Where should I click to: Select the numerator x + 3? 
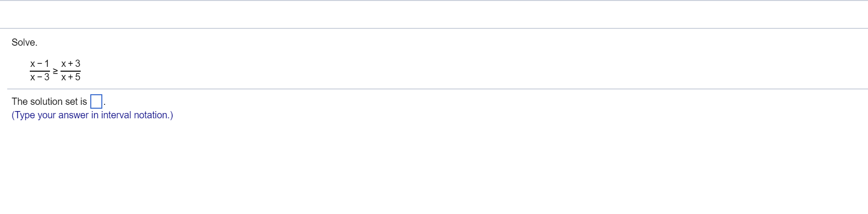71,63
